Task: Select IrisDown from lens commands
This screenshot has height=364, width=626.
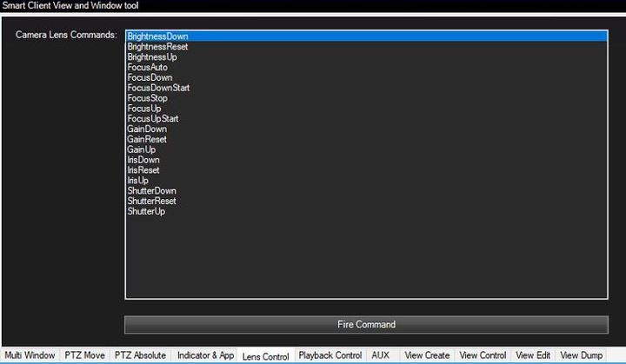Action: (143, 160)
